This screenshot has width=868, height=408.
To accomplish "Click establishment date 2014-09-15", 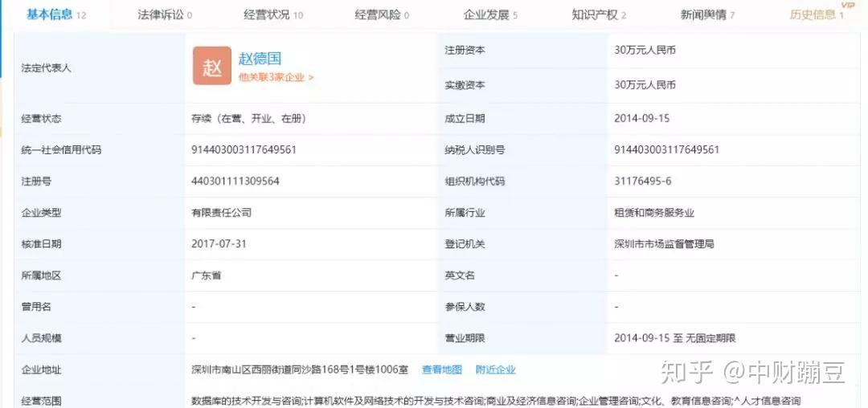I will [644, 118].
